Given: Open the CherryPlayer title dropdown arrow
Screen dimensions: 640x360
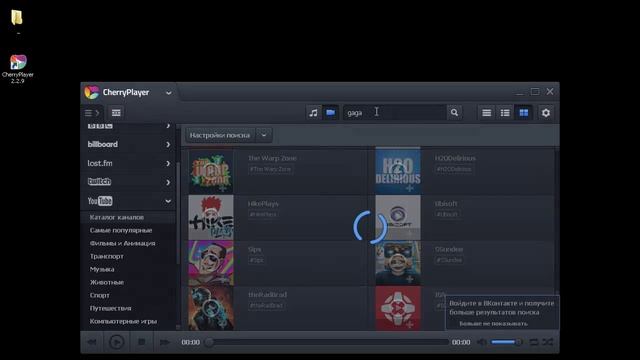Looking at the screenshot, I should pyautogui.click(x=169, y=93).
